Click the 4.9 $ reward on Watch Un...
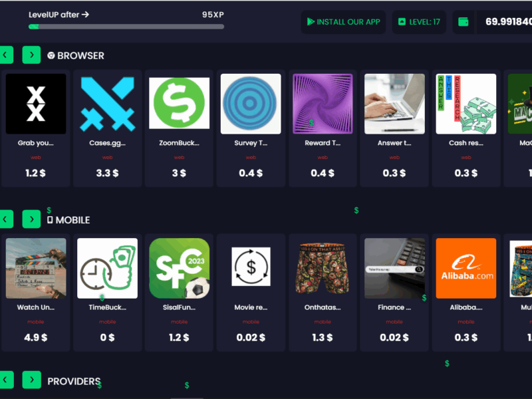This screenshot has width=532, height=399. pos(36,337)
